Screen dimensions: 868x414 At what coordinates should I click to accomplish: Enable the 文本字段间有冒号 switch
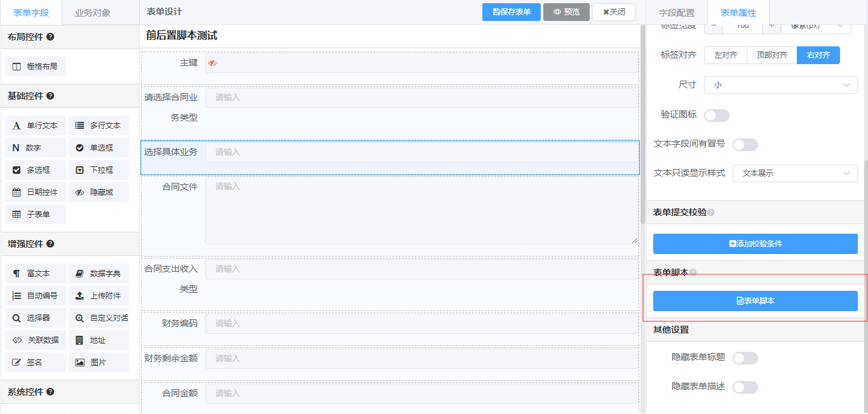(745, 145)
